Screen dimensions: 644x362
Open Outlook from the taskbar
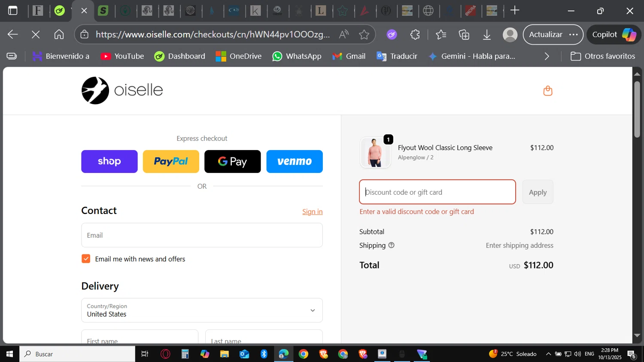(244, 354)
